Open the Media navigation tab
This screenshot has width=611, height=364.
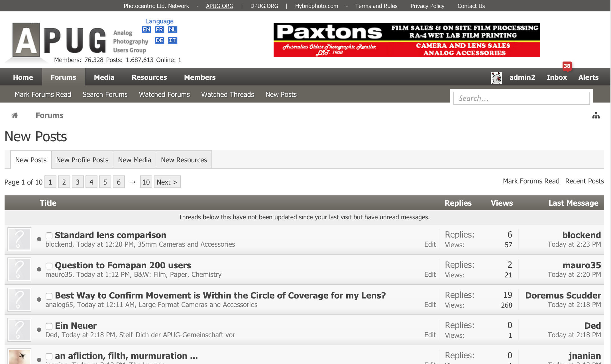click(104, 77)
